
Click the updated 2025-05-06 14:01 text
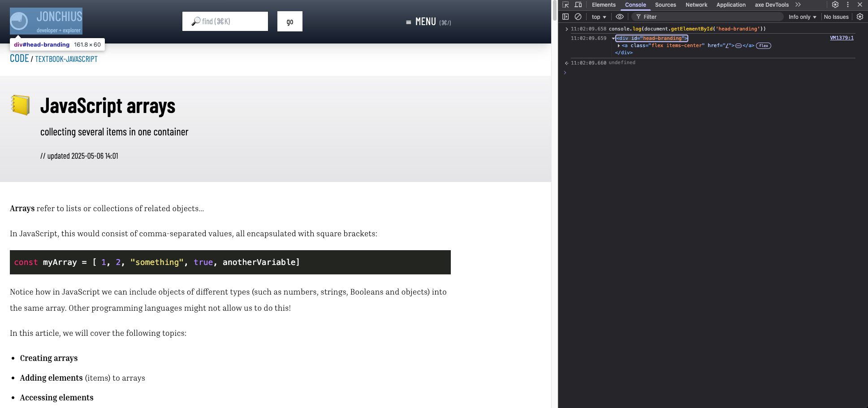point(79,156)
